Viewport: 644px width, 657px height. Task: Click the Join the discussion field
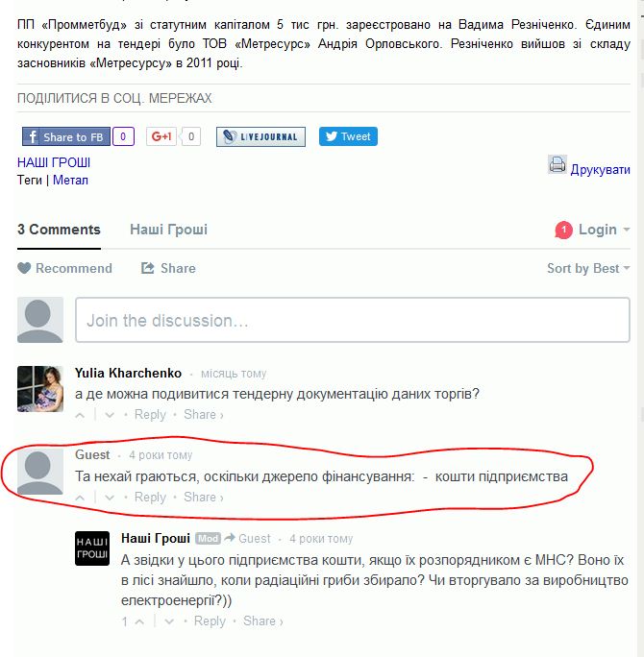tap(353, 320)
